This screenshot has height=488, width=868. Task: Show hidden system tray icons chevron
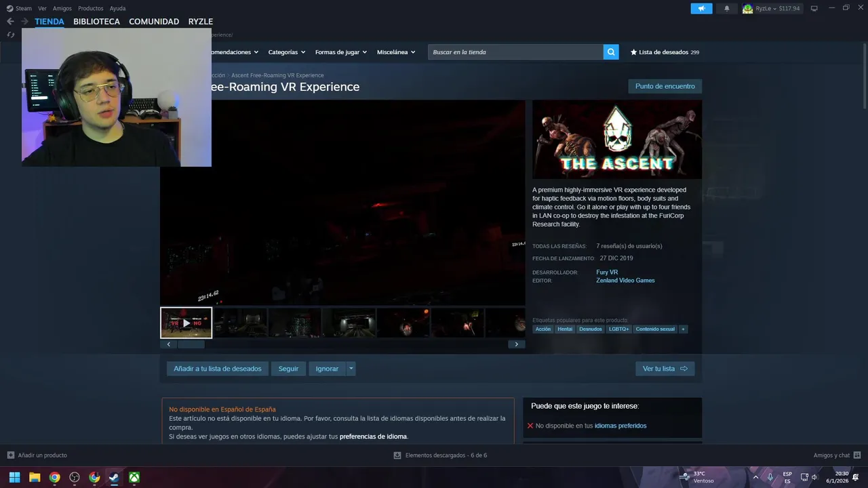click(755, 477)
